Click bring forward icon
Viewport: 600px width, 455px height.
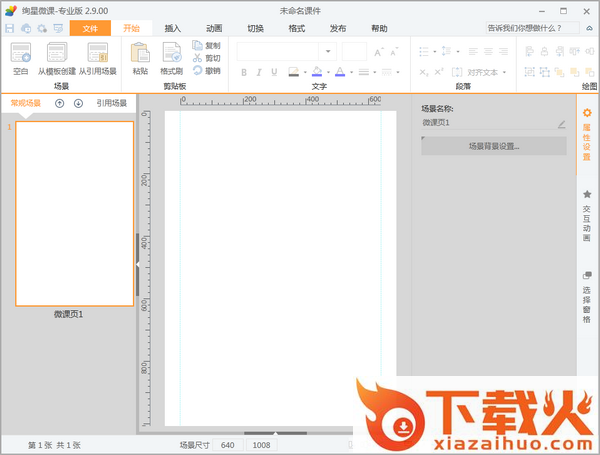point(559,72)
